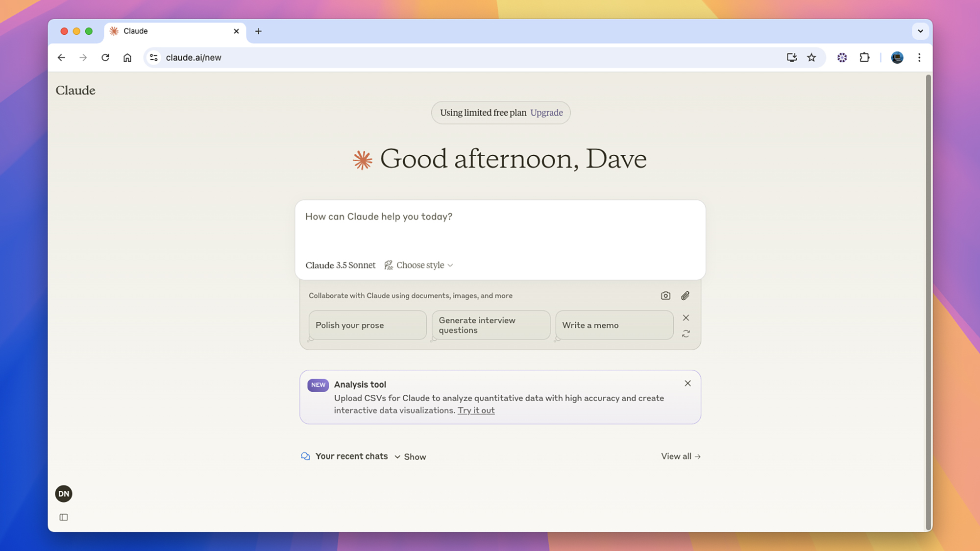
Task: Reload the page in browser
Action: click(x=105, y=58)
